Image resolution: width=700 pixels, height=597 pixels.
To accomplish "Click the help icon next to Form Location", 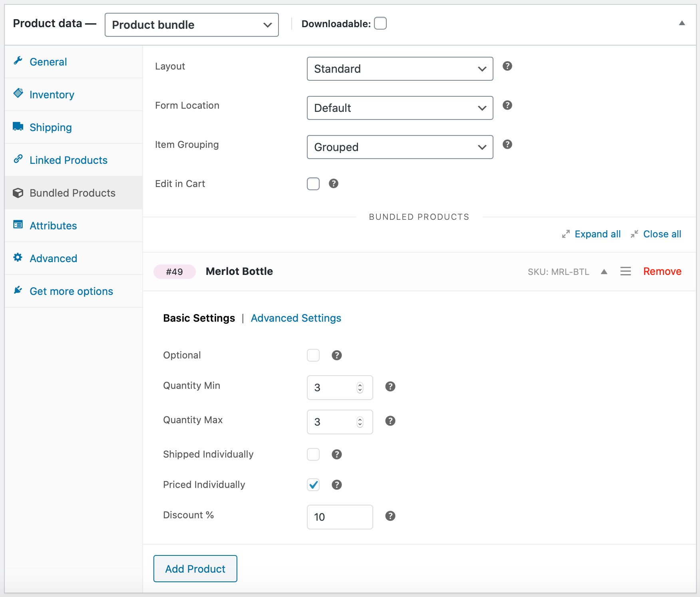I will [507, 105].
